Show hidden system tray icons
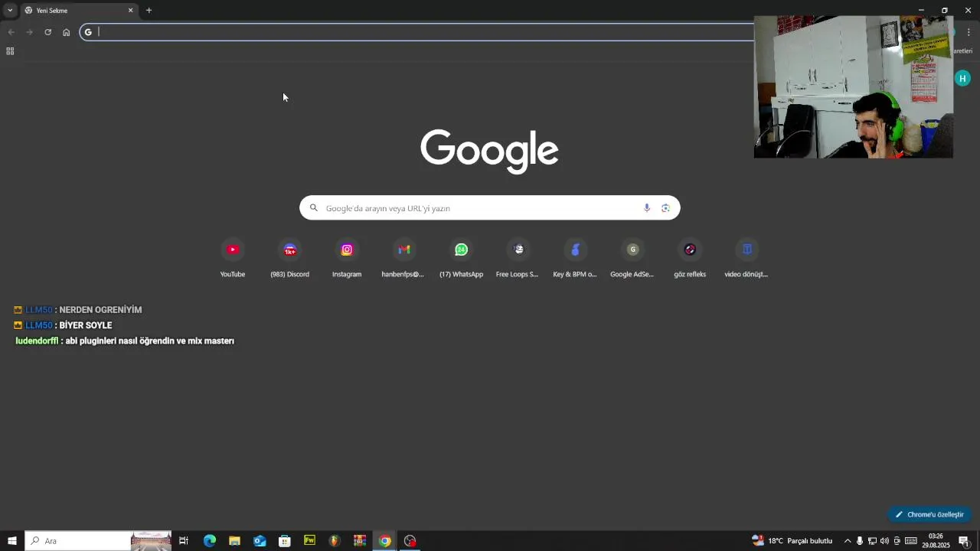 tap(848, 541)
